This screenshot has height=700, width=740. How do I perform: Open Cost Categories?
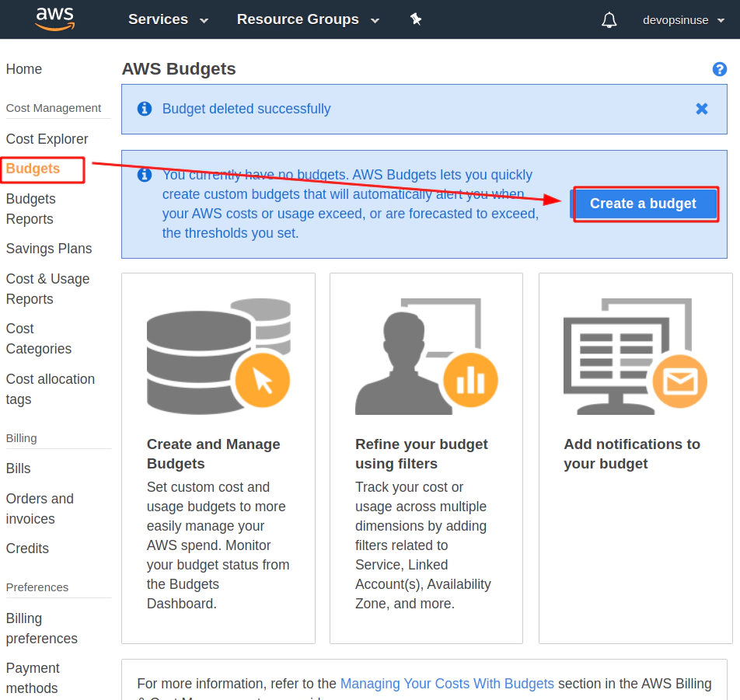(39, 339)
